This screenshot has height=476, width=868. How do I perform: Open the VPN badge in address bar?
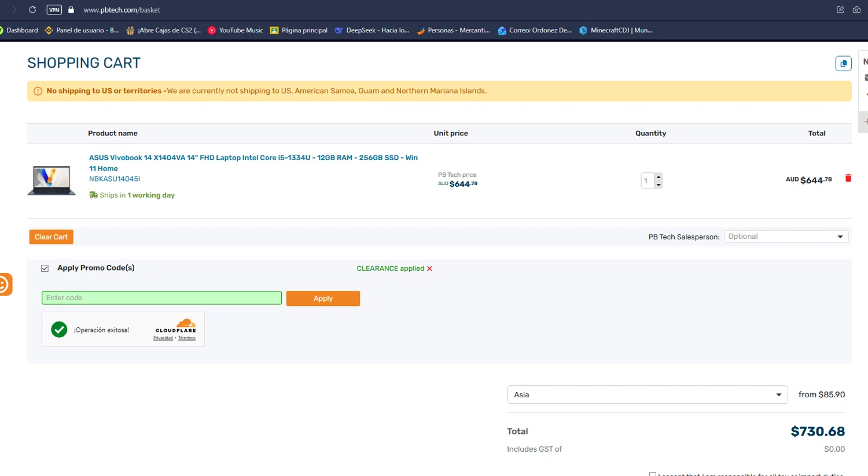pyautogui.click(x=54, y=10)
